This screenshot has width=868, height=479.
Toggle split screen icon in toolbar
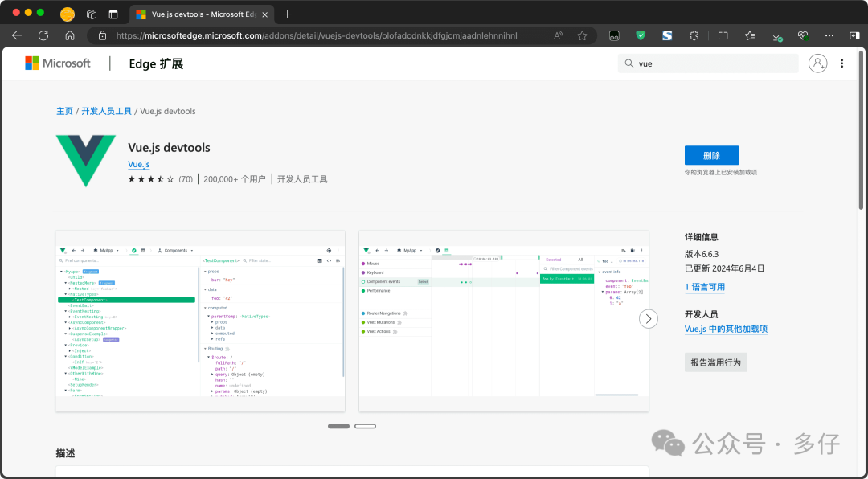click(x=723, y=35)
